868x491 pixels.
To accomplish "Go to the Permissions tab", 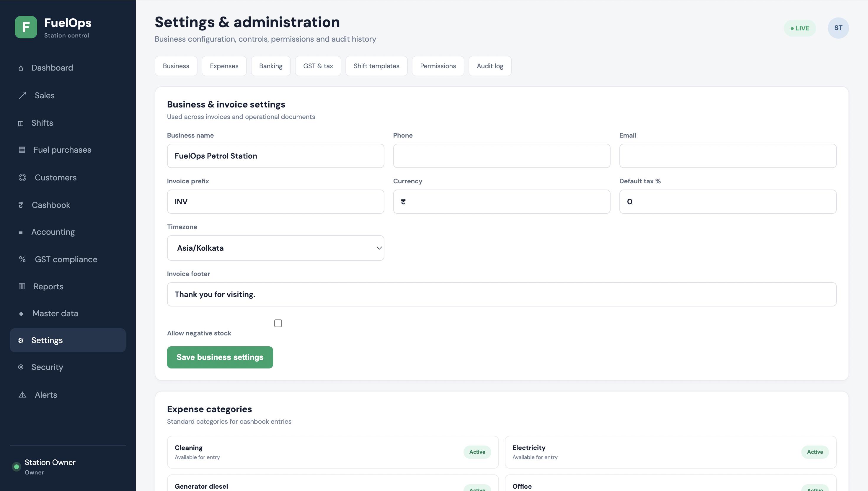I will [x=438, y=66].
